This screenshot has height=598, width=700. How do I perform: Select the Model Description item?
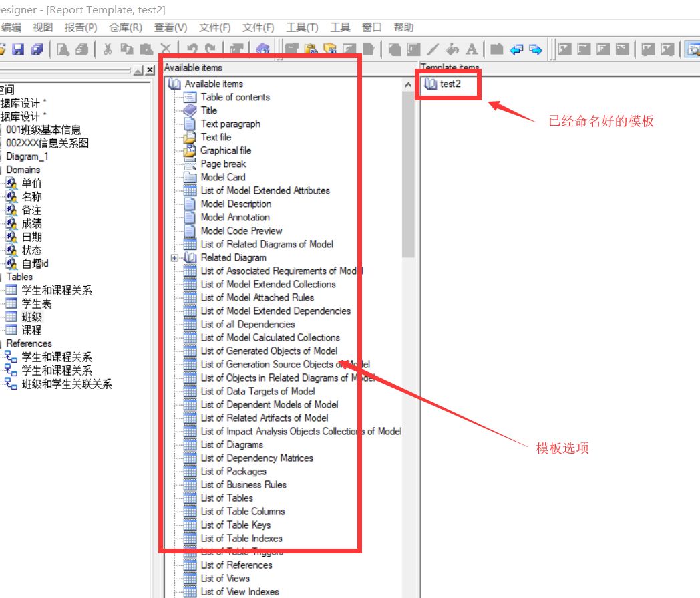point(236,204)
